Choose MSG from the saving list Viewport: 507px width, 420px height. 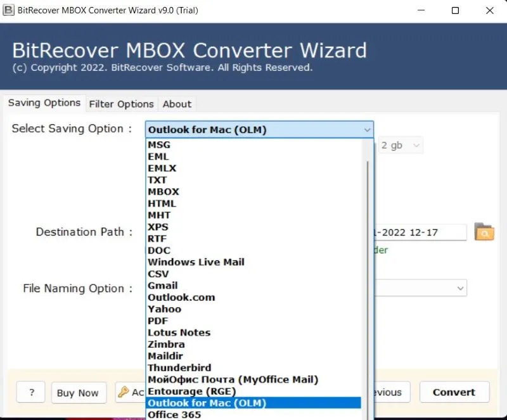pyautogui.click(x=254, y=144)
